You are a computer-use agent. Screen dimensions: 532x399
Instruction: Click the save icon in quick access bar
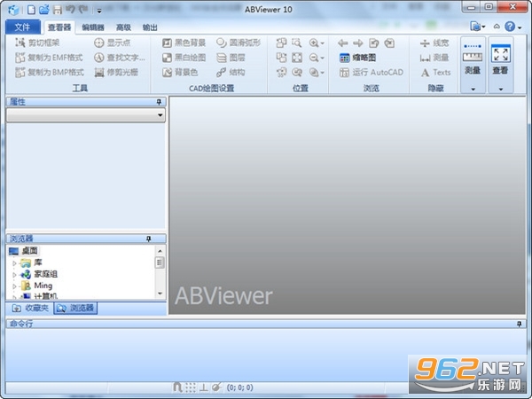click(x=57, y=10)
